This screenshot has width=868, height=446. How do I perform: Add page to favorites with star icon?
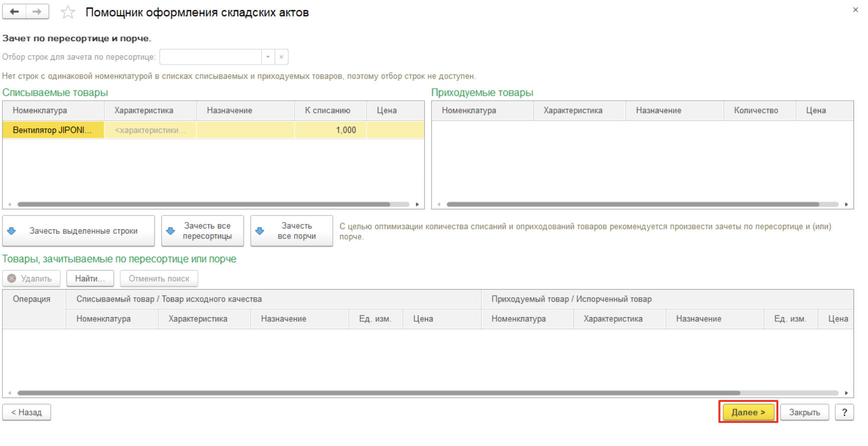click(x=68, y=13)
